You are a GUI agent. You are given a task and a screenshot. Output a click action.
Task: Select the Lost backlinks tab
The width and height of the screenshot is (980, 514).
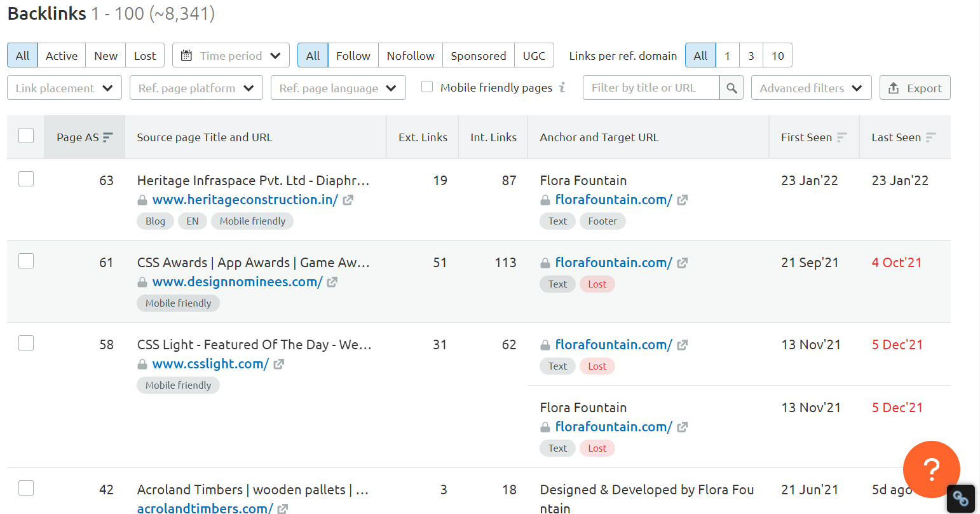click(145, 55)
